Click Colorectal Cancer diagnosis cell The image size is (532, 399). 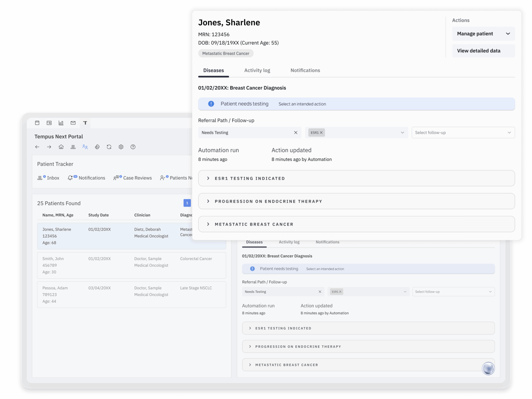click(196, 259)
